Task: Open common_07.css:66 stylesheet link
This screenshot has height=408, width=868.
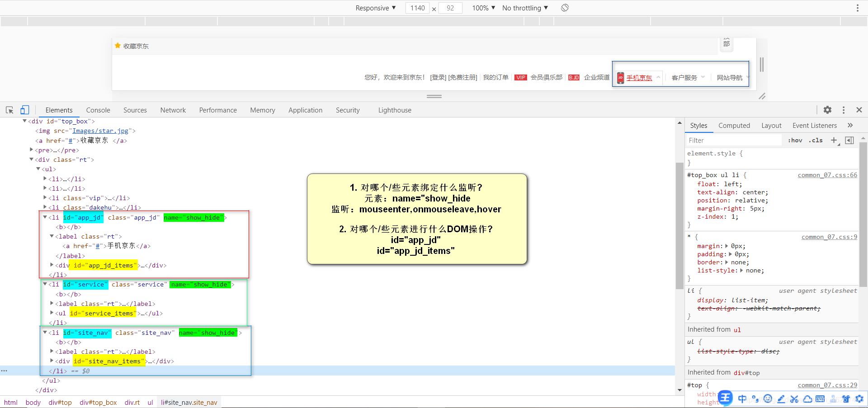Action: pos(827,175)
